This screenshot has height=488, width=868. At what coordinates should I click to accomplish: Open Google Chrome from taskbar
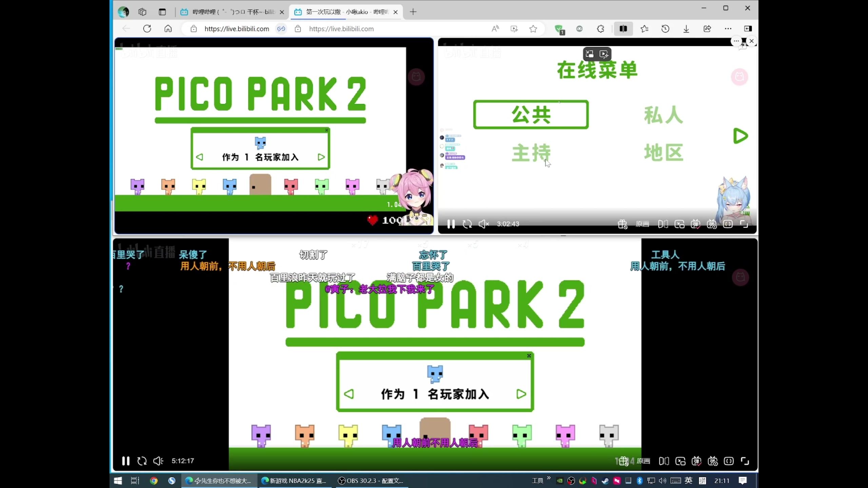pyautogui.click(x=154, y=481)
